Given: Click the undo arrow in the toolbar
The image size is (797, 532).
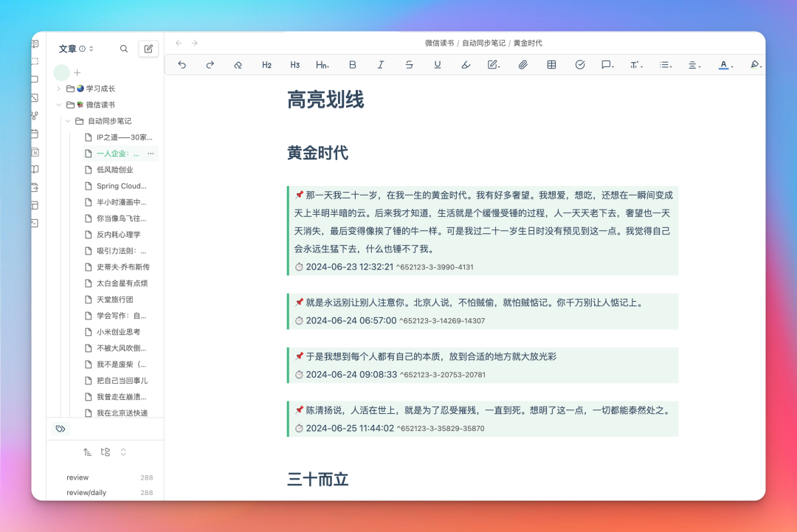Looking at the screenshot, I should pos(182,65).
